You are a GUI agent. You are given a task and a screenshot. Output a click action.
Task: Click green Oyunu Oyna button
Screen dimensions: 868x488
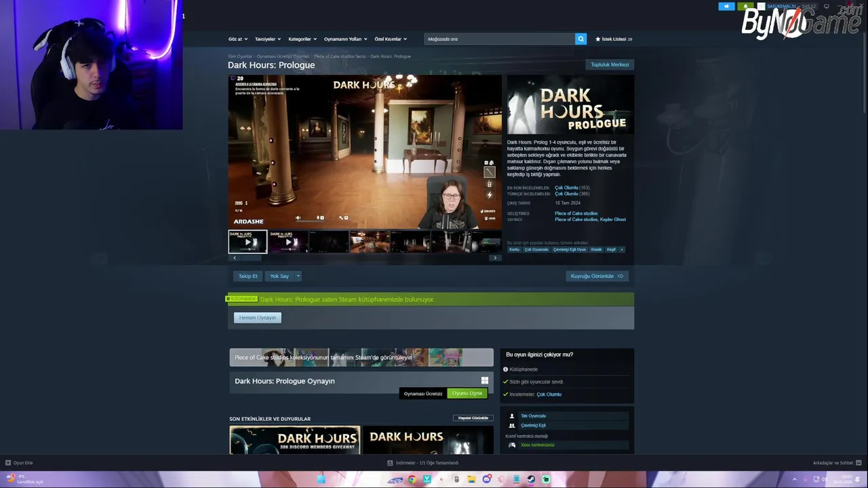tap(467, 393)
